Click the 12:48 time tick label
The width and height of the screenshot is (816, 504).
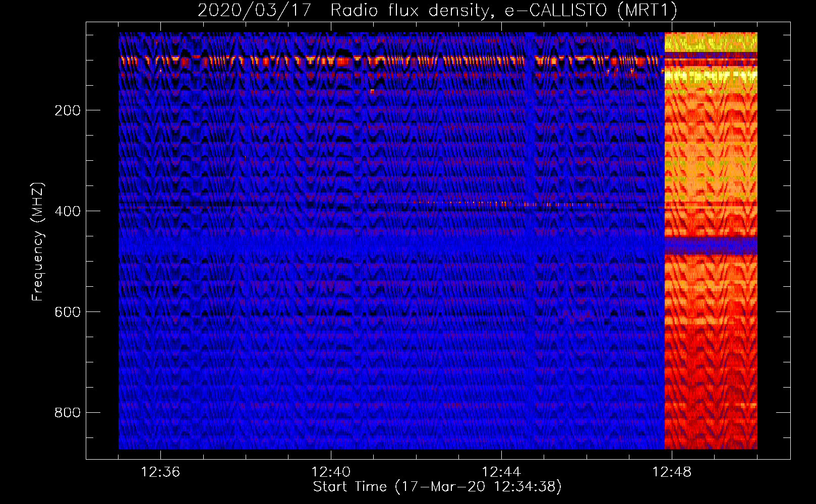tap(672, 472)
